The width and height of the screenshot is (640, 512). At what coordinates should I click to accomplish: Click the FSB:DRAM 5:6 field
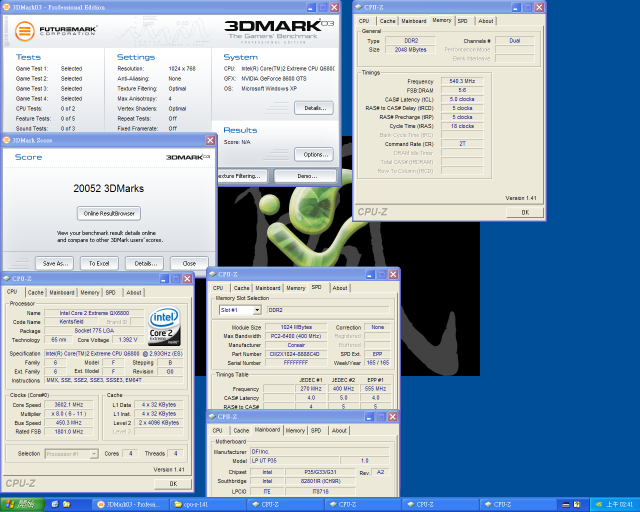coord(462,90)
